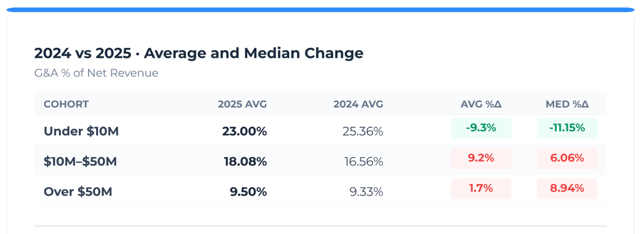Image resolution: width=644 pixels, height=234 pixels.
Task: Click the MED %Δ column header
Action: (567, 104)
